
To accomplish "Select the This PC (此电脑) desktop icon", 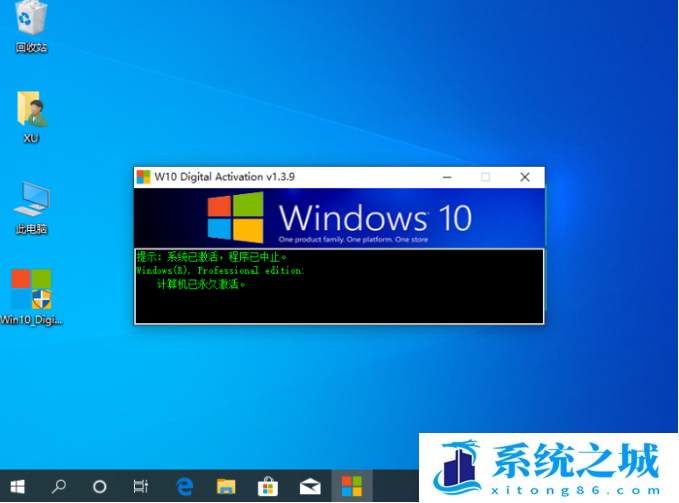I will click(x=31, y=208).
